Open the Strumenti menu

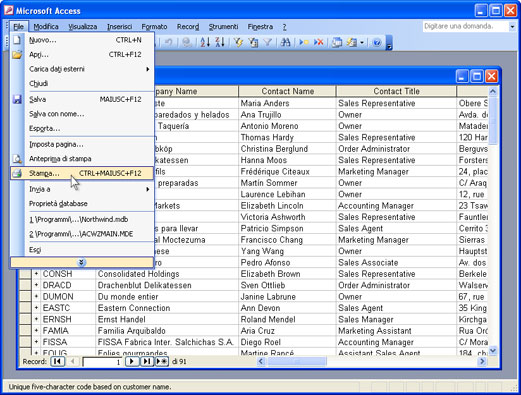tap(223, 27)
